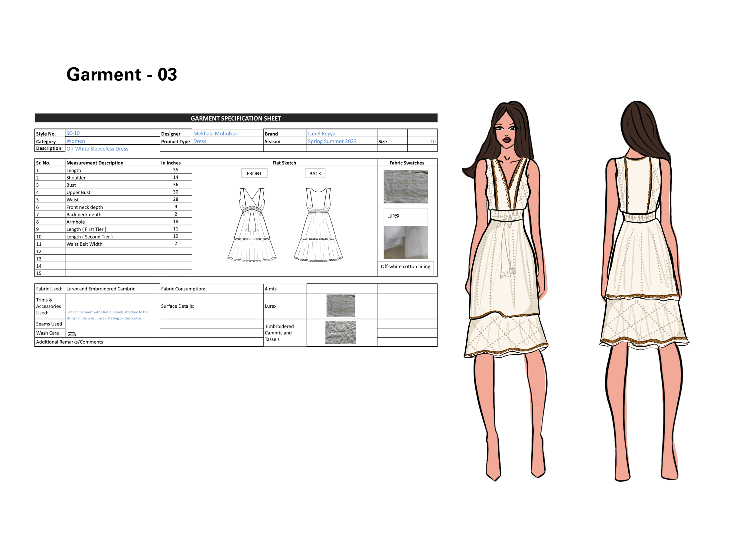
Task: Click the size value 10
Action: (x=433, y=141)
